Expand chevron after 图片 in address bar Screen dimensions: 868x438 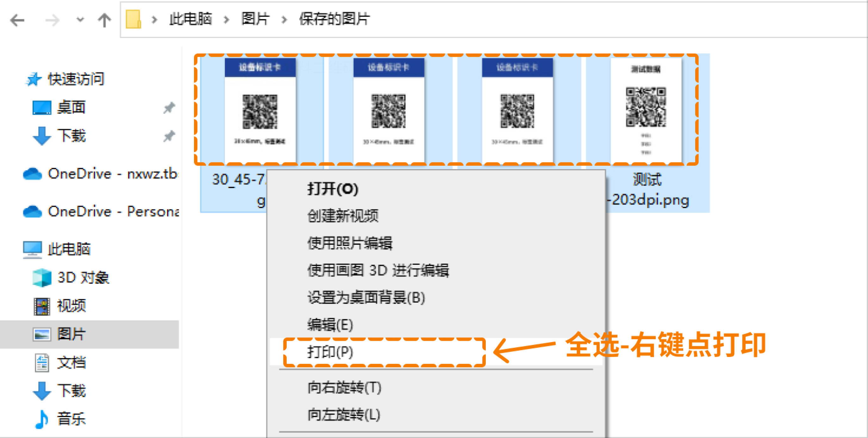coord(284,20)
